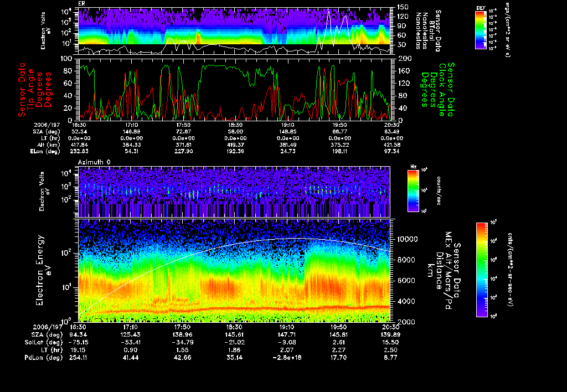Click the Hz counts color scale bar
This screenshot has width=567, height=392.
(413, 190)
